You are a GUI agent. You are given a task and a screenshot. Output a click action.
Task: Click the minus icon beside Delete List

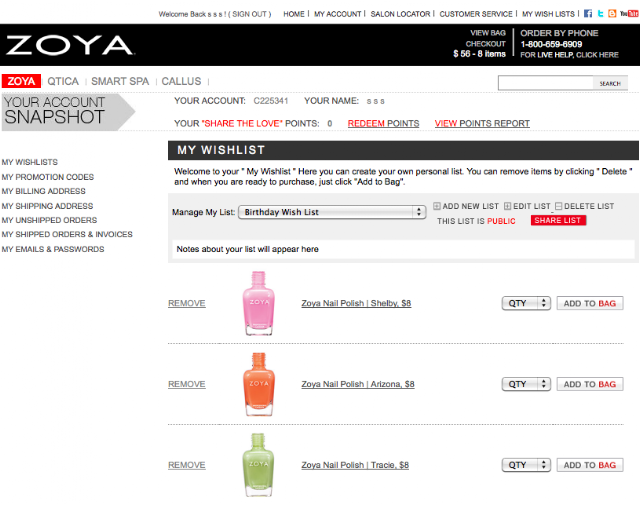(558, 206)
